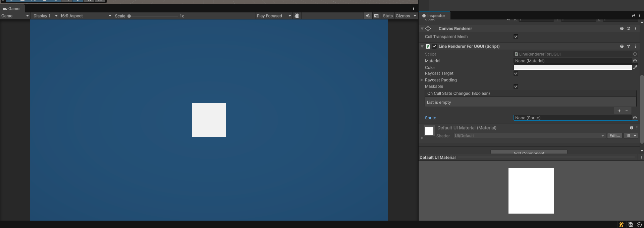Click the white square in Game view
The width and height of the screenshot is (644, 228).
[x=209, y=120]
